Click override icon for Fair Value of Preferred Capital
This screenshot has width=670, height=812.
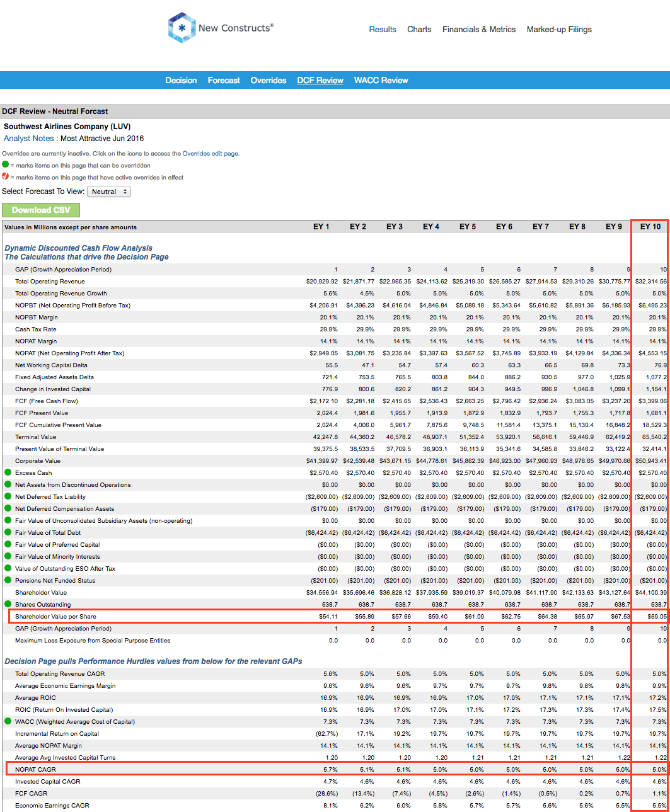coord(8,544)
